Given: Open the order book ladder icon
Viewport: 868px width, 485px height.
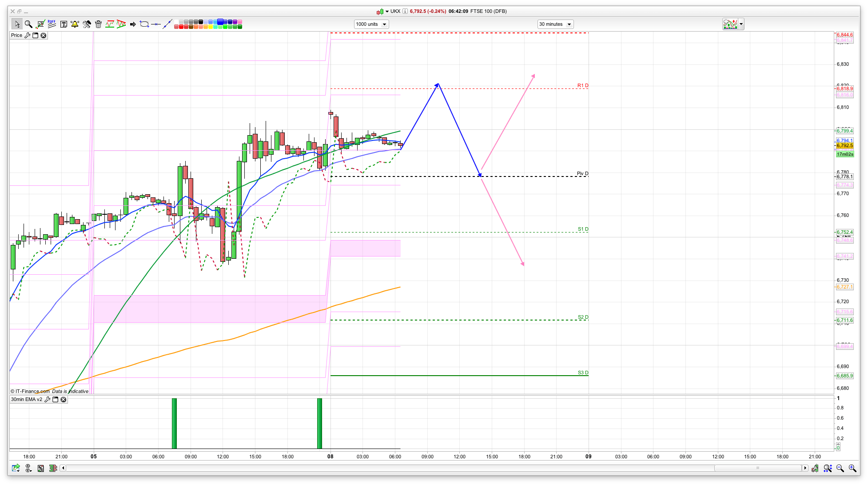Looking at the screenshot, I should [x=53, y=468].
